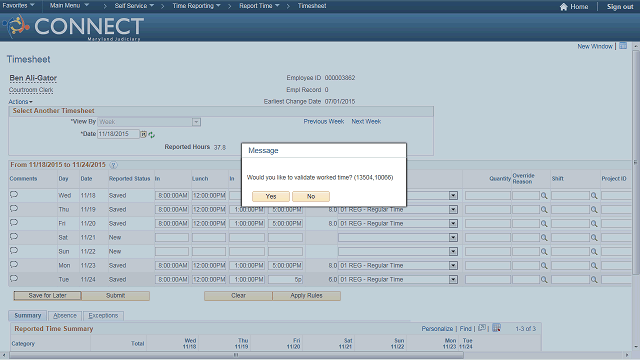Open the View By dropdown

(x=196, y=122)
